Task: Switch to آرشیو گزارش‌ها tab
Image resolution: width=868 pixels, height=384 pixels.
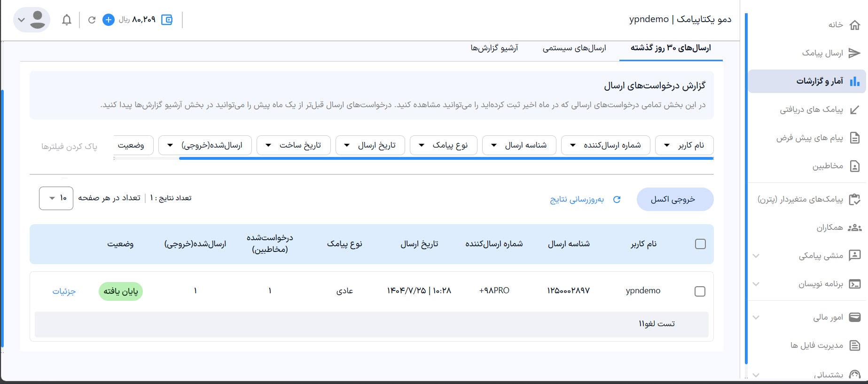Action: pyautogui.click(x=494, y=48)
